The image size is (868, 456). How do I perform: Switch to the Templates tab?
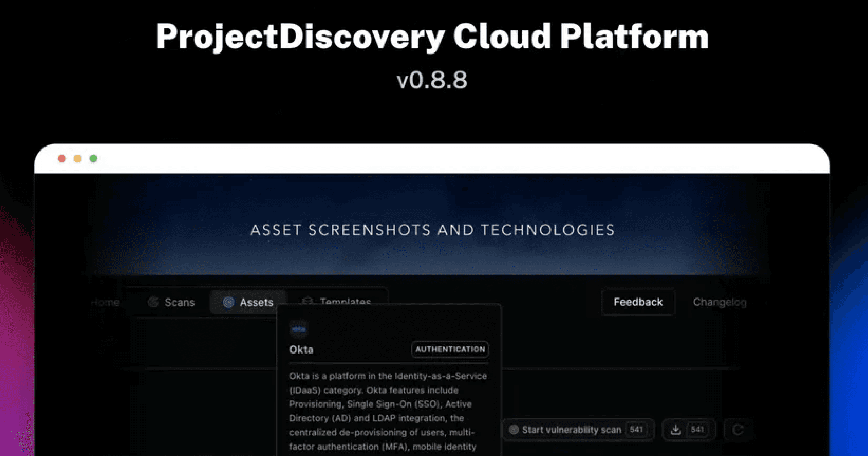(x=336, y=301)
